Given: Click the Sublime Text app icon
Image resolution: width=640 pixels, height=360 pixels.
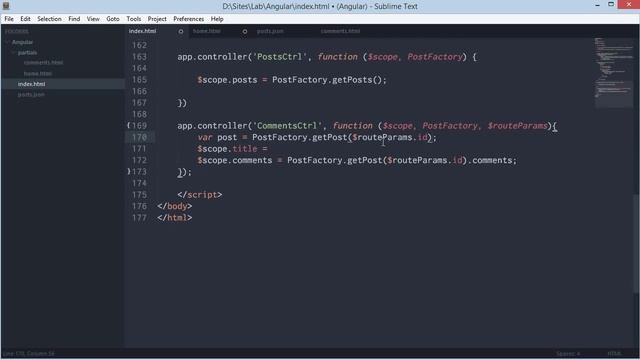Looking at the screenshot, I should click(x=6, y=6).
